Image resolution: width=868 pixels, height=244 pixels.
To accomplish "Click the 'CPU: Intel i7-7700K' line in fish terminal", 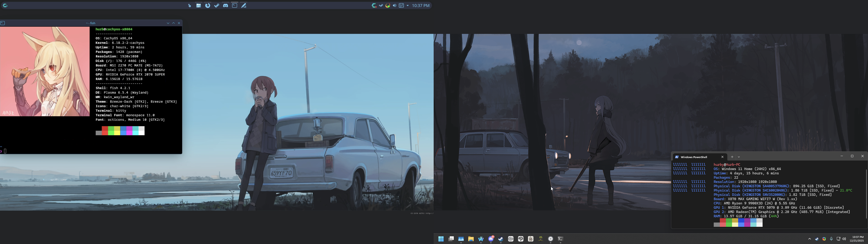I will point(130,70).
